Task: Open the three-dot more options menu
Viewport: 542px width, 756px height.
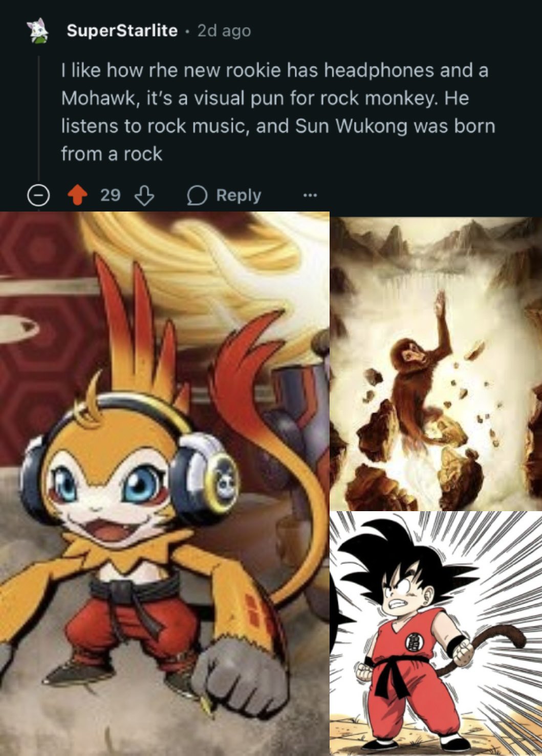Action: click(x=310, y=195)
